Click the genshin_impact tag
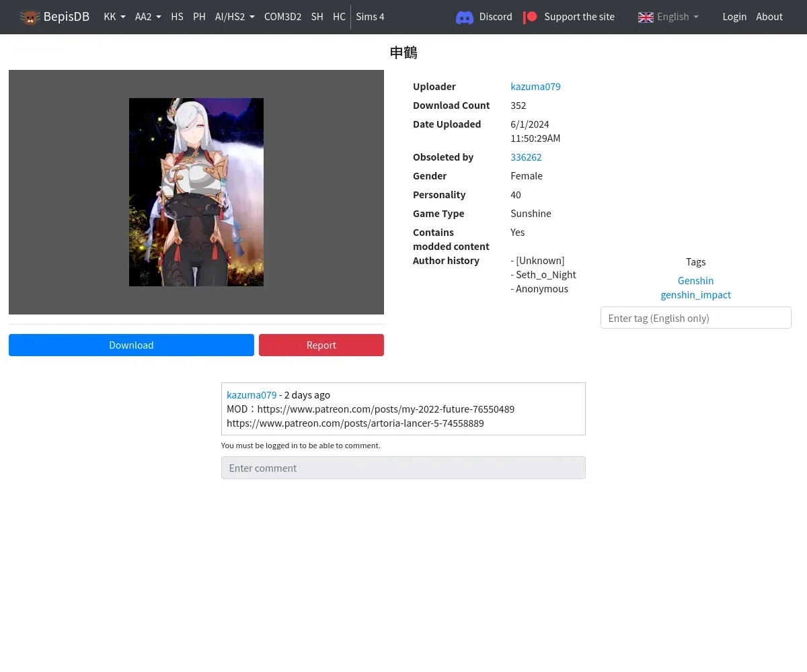This screenshot has height=672, width=807. (x=695, y=295)
